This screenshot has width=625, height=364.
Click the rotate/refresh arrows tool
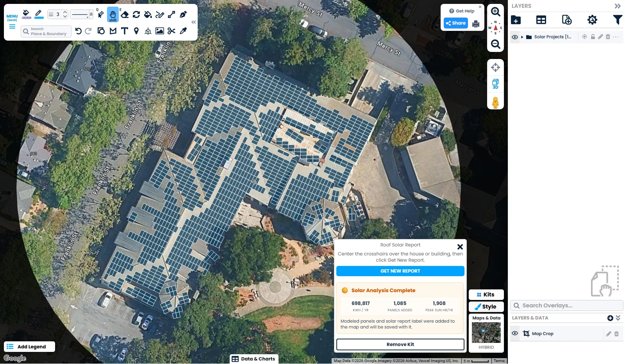tap(136, 14)
